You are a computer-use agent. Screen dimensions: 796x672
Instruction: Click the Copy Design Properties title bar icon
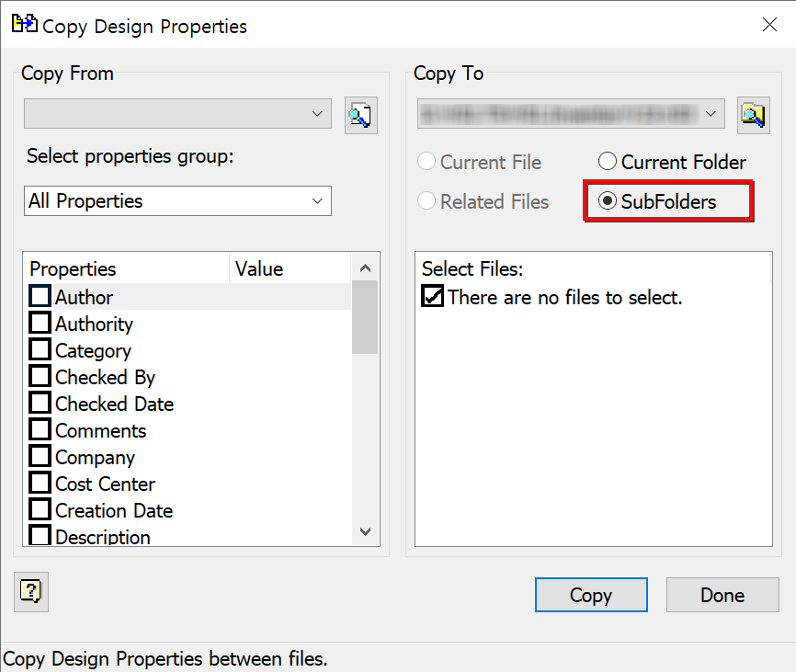point(23,25)
